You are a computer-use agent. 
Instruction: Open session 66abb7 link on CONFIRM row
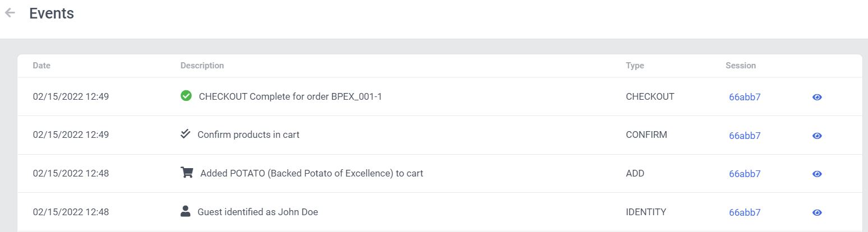[x=745, y=136]
